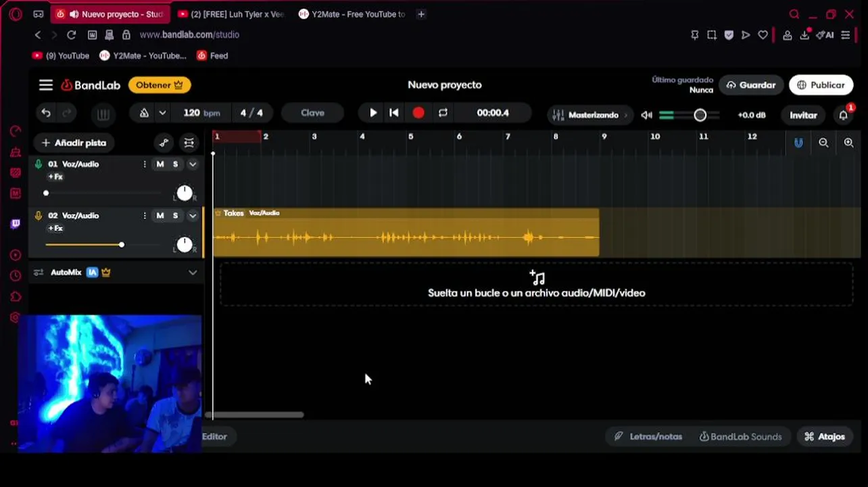Add a new track with Añadir pista

click(74, 143)
